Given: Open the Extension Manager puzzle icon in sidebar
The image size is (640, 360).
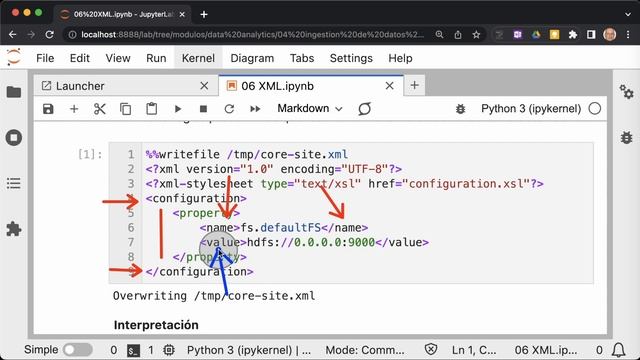Looking at the screenshot, I should click(14, 229).
